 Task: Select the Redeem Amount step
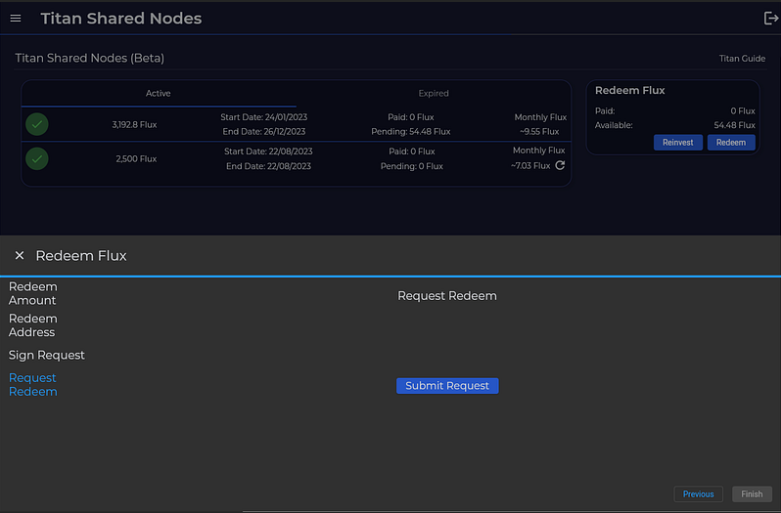(x=33, y=293)
